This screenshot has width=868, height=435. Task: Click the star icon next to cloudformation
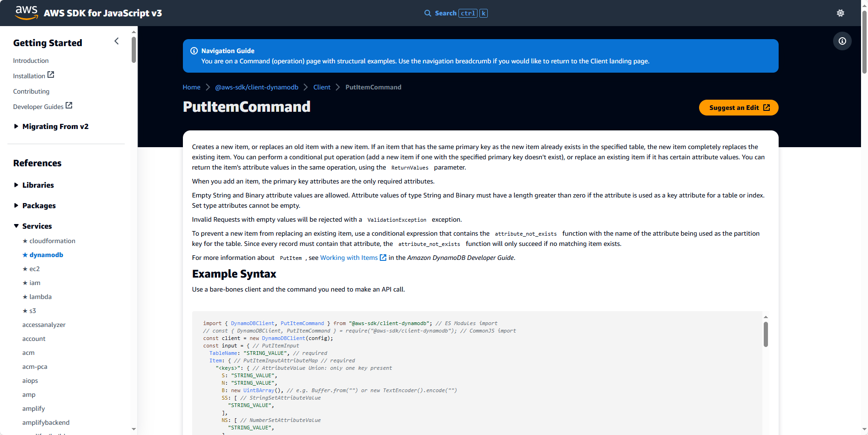[x=25, y=241]
